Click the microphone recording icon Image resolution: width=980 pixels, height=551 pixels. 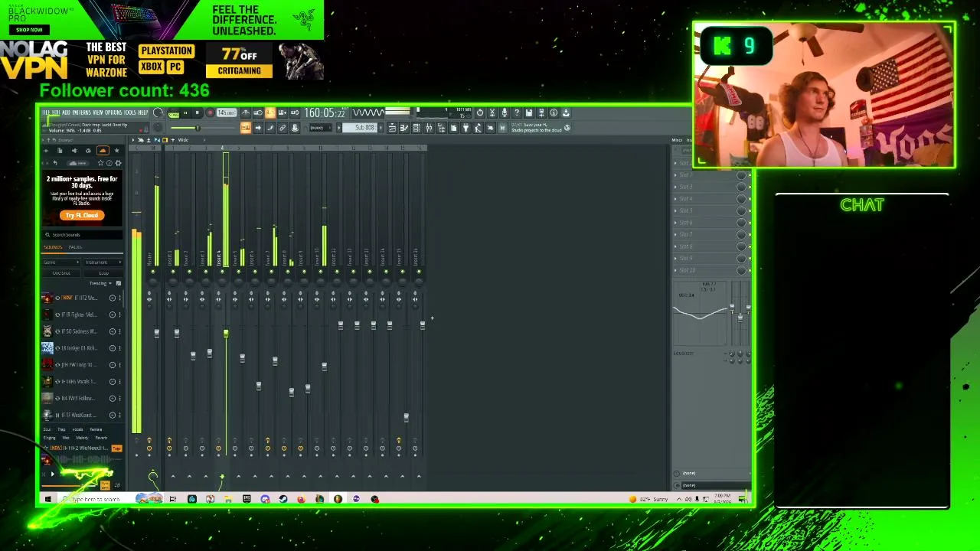tap(505, 113)
